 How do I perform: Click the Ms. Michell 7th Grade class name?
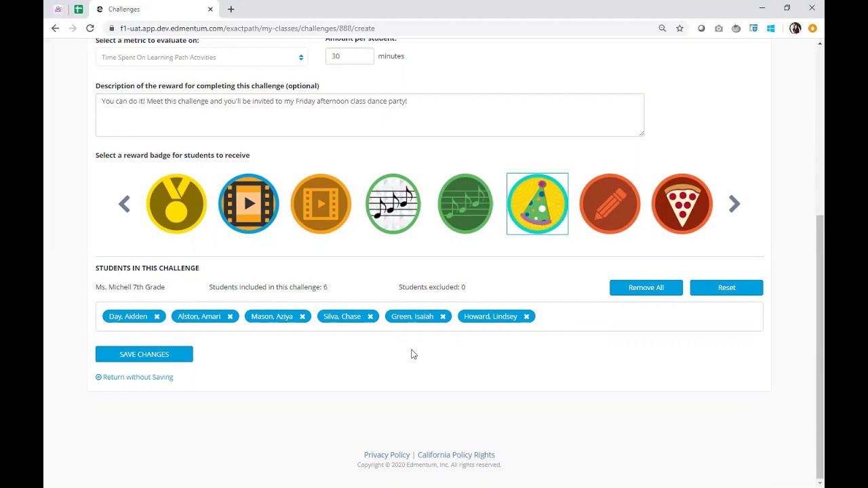[x=130, y=287]
